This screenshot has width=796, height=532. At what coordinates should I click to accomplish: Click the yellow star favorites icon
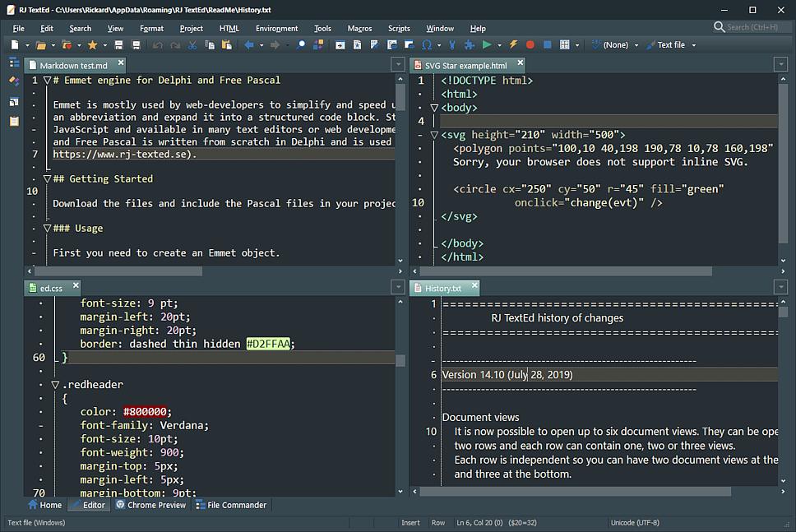[92, 44]
